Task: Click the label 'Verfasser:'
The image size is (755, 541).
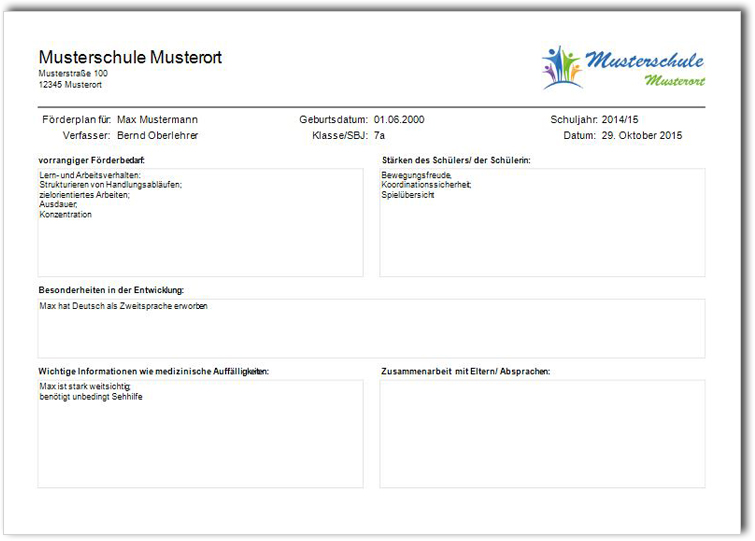Action: [x=87, y=135]
